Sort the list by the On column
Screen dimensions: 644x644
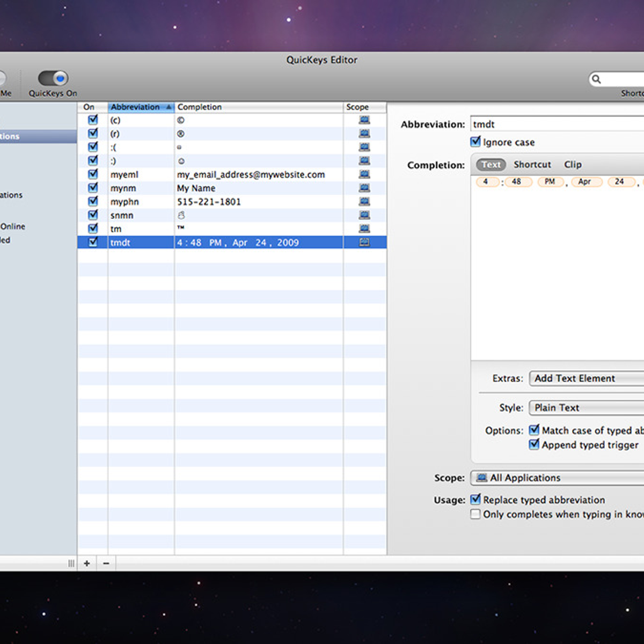[x=92, y=107]
